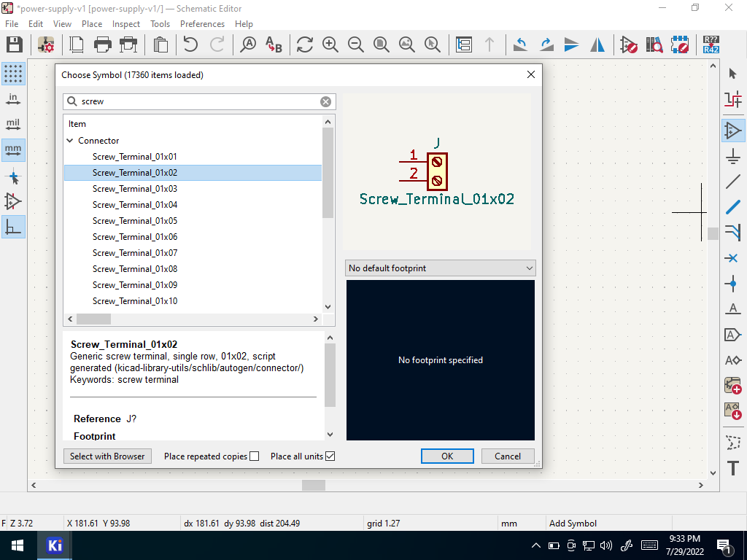Click the Zoom Out icon
This screenshot has width=747, height=560.
tap(355, 44)
